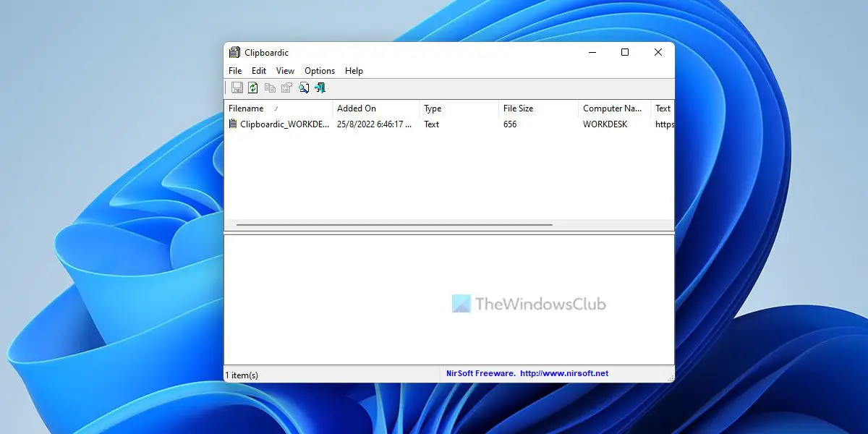Image resolution: width=868 pixels, height=434 pixels.
Task: Click the Exit door toolbar icon
Action: 320,88
